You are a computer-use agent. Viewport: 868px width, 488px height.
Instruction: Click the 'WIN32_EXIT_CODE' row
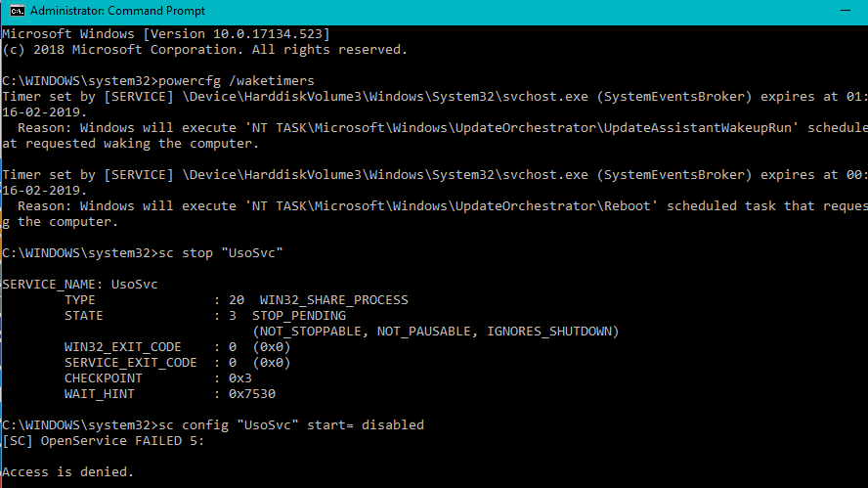coord(177,347)
